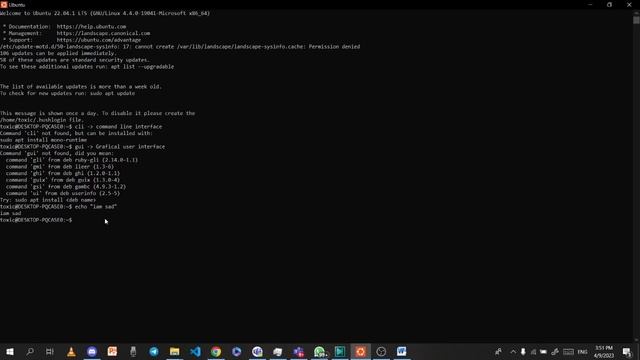The image size is (640, 360).
Task: Click the https://ubuntu.com/advantage support URL
Action: pos(99,40)
